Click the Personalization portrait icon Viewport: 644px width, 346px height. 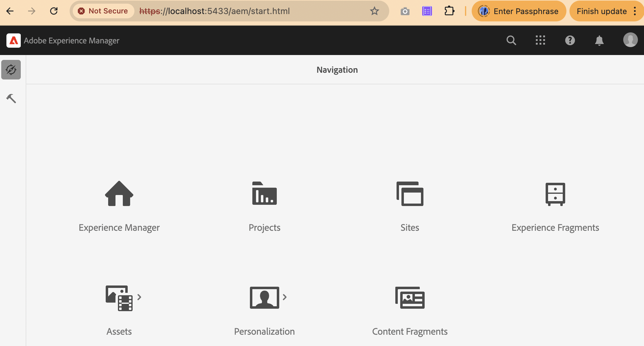(x=264, y=297)
